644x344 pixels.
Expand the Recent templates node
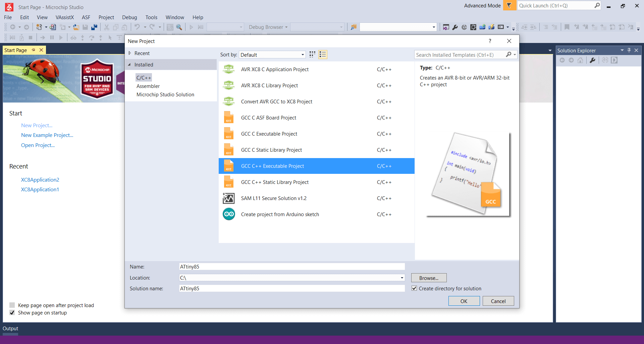coord(130,53)
